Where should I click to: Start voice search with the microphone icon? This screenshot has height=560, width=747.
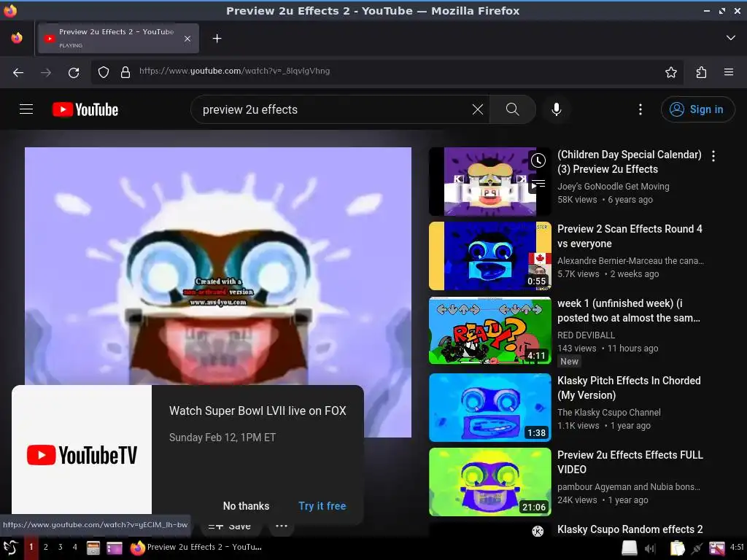[556, 109]
